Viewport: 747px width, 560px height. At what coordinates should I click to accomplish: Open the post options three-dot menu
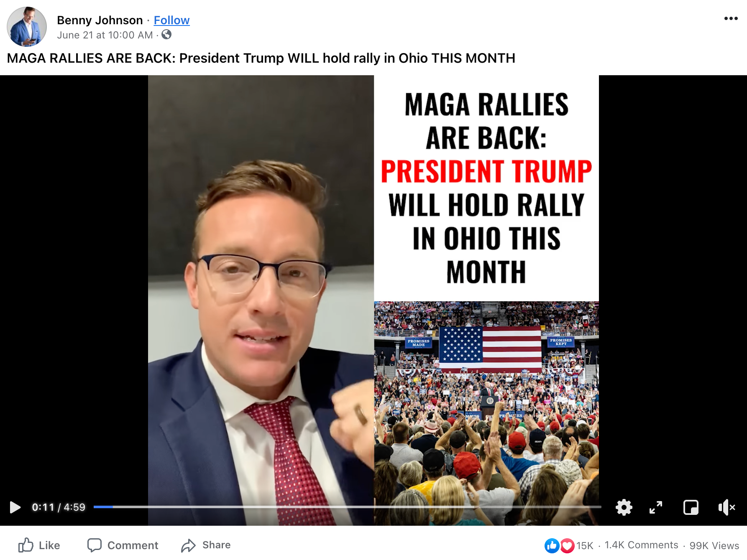tap(731, 18)
